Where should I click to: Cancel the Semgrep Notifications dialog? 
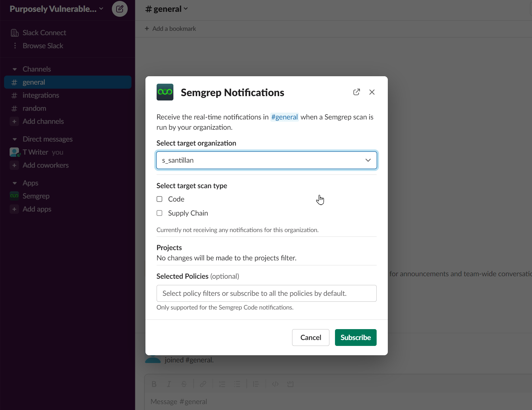pyautogui.click(x=310, y=337)
